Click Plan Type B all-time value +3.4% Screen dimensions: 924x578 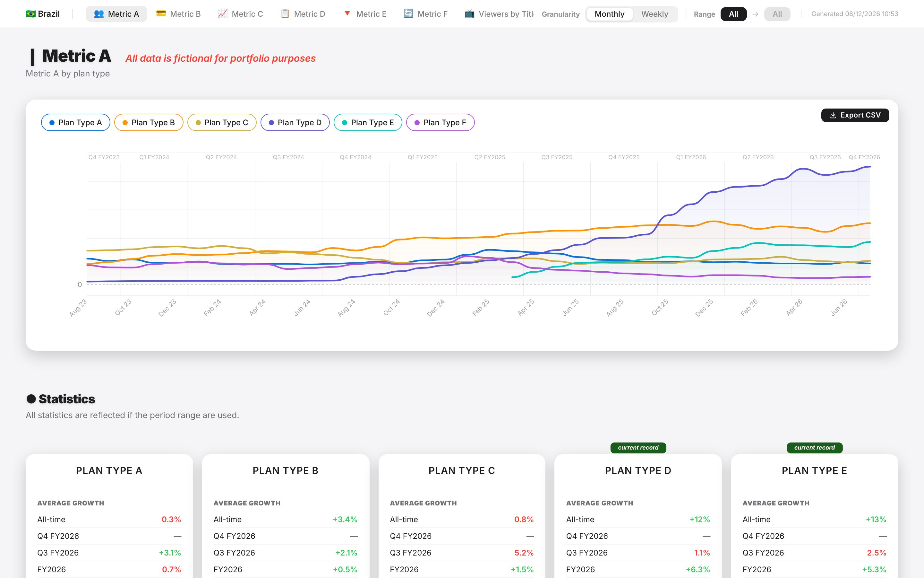(x=345, y=520)
